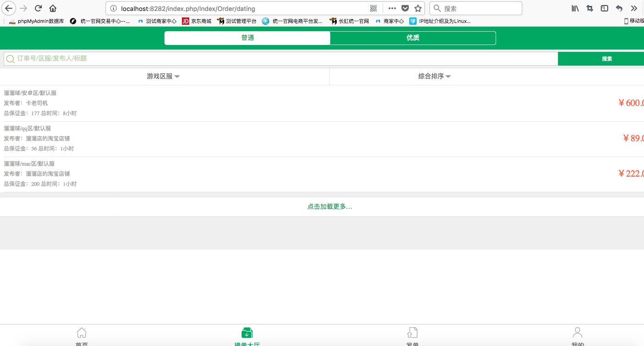Open 发单 document upload icon
Screen dimensions: 644x346
412,333
